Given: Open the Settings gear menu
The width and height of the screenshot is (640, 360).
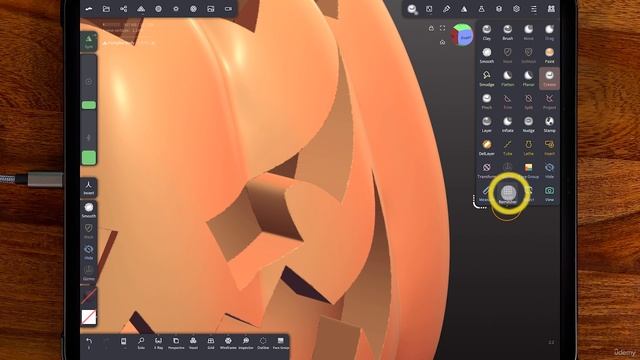Looking at the screenshot, I should 516,9.
